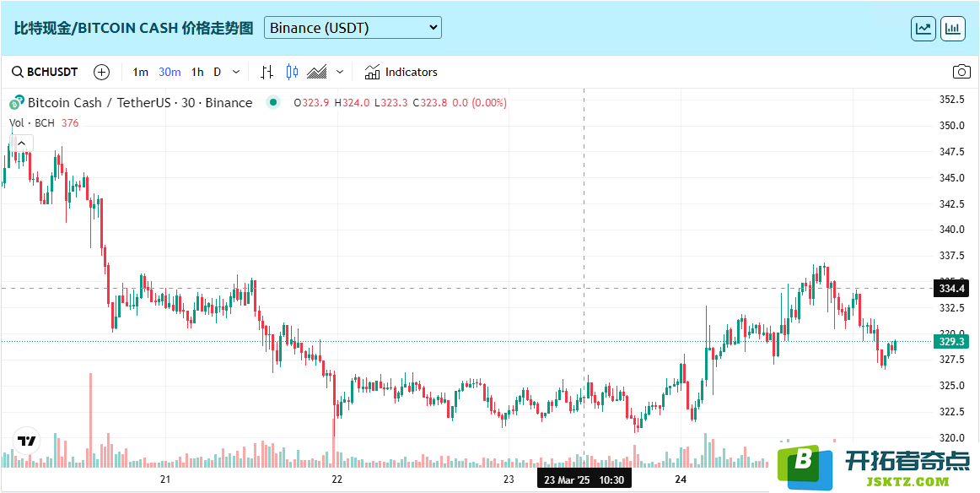This screenshot has height=493, width=980.
Task: Choose the Area chart style
Action: [317, 72]
